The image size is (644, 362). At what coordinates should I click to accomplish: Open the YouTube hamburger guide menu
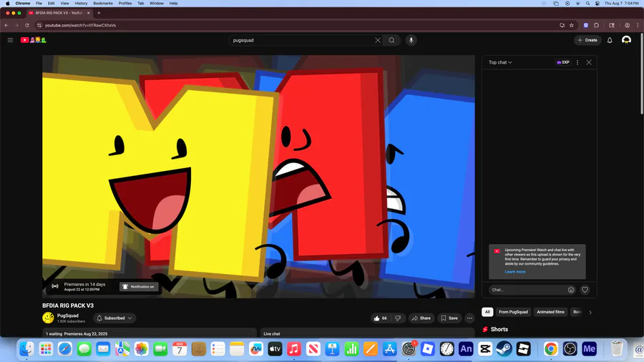10,40
